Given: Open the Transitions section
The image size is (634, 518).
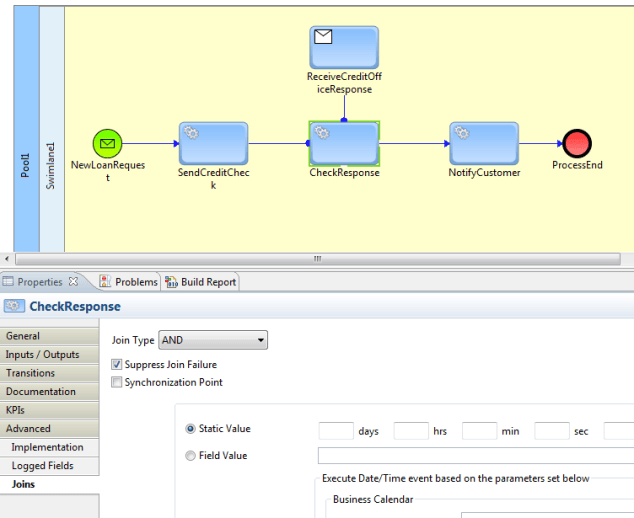Looking at the screenshot, I should point(49,373).
